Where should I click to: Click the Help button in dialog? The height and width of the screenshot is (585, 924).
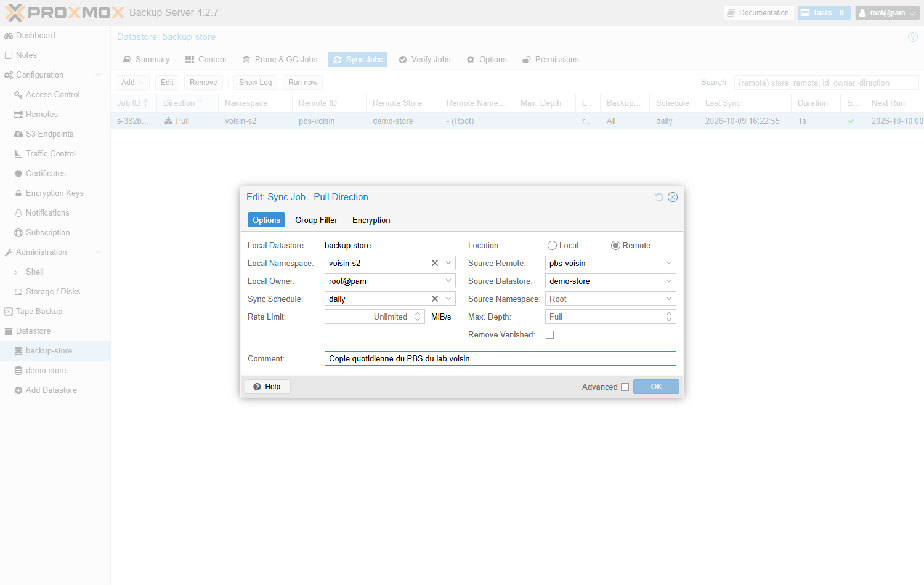click(x=267, y=387)
